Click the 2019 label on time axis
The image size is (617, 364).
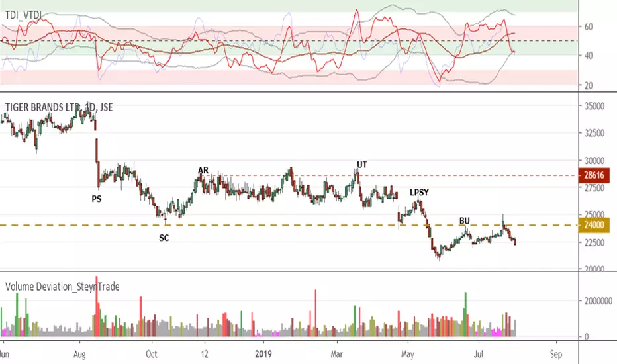263,354
